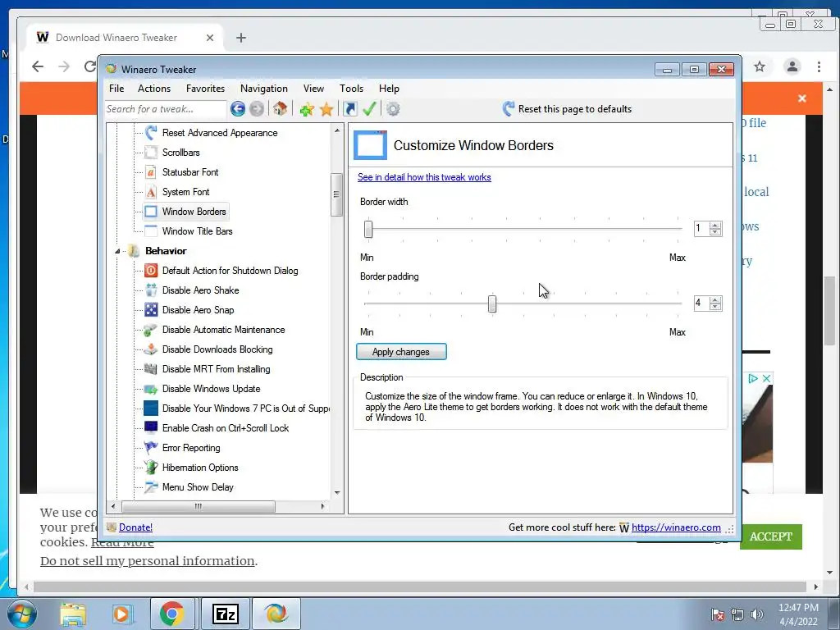The height and width of the screenshot is (630, 840).
Task: Click the Donate! link
Action: [135, 527]
